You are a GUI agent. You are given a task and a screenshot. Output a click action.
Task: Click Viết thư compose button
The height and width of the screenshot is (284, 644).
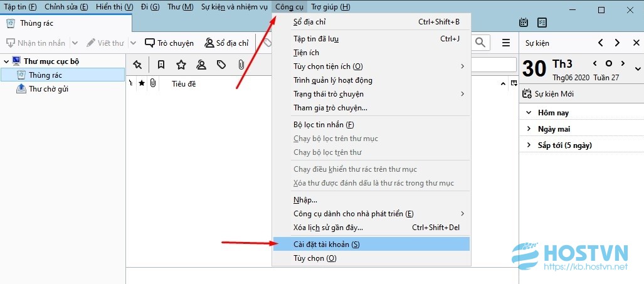point(105,43)
